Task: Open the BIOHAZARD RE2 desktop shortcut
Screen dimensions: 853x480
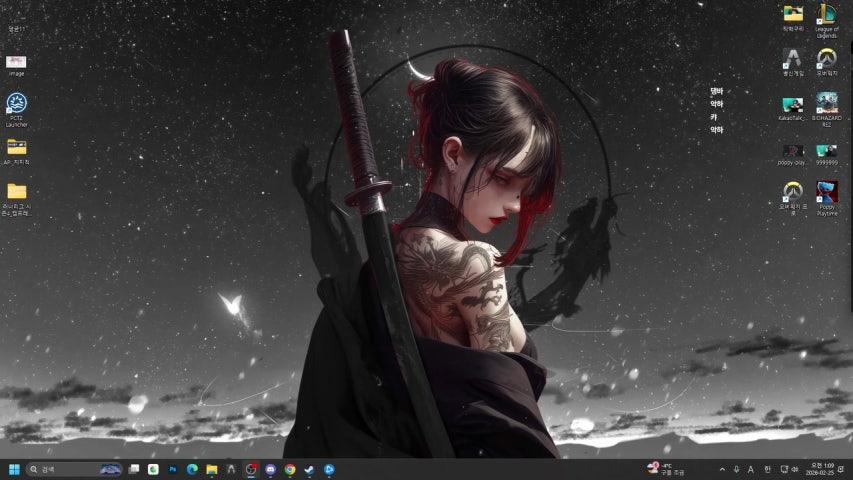Action: click(x=826, y=109)
